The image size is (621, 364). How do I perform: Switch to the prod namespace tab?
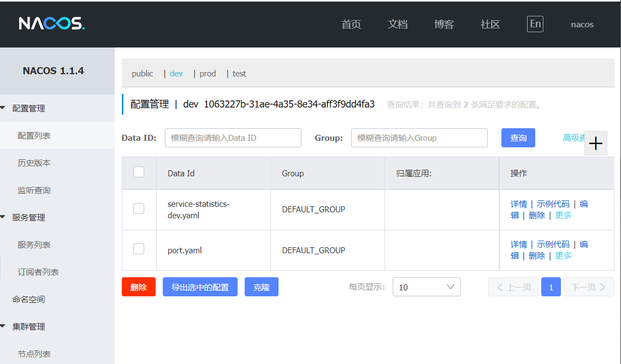pos(208,74)
